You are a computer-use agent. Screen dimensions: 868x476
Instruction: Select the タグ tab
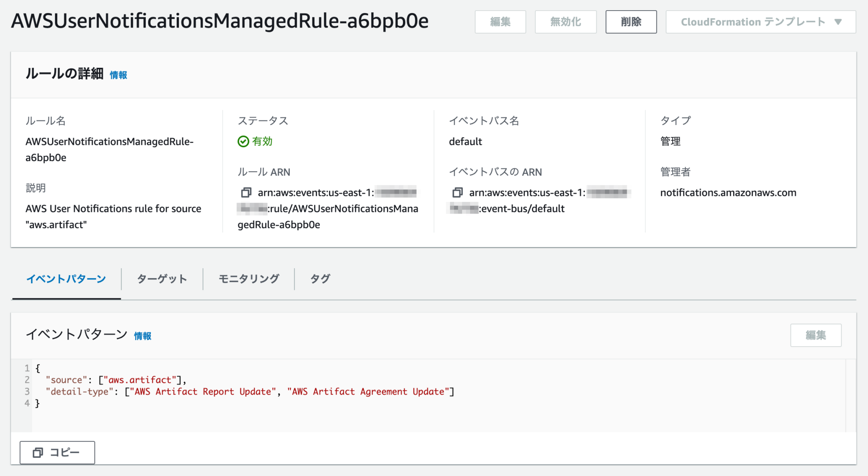click(x=320, y=279)
